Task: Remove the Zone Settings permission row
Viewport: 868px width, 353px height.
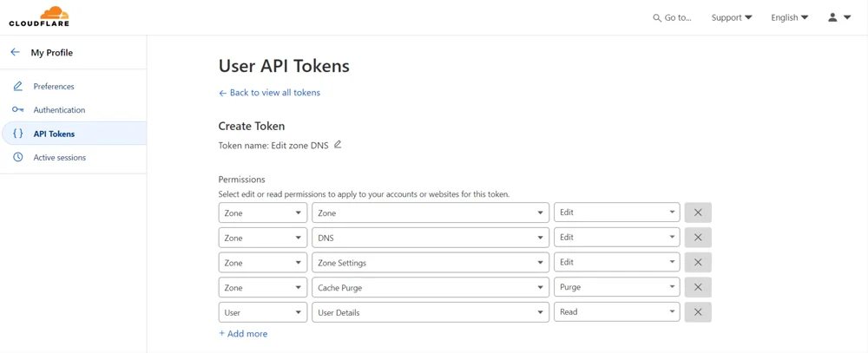Action: (698, 262)
